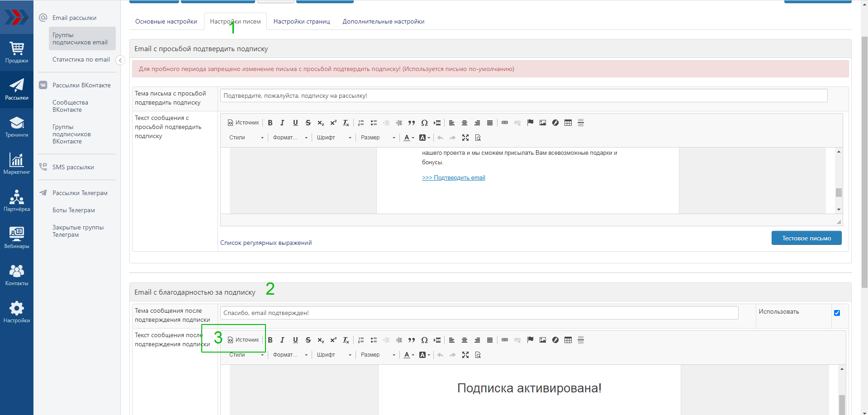Toggle bold in the confirmation-request email editor
Viewport: 868px width, 415px height.
[270, 123]
